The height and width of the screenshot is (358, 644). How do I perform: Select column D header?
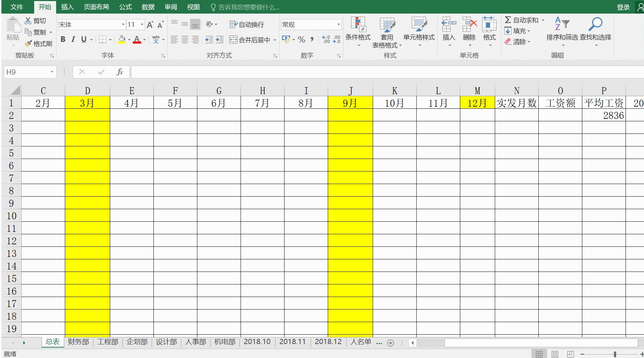88,91
